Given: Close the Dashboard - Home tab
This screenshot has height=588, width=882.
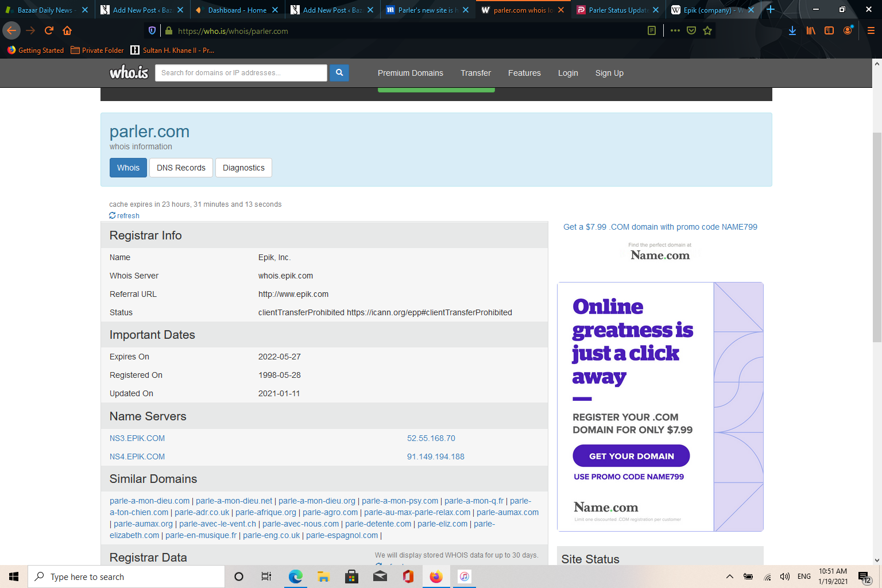Looking at the screenshot, I should [275, 10].
